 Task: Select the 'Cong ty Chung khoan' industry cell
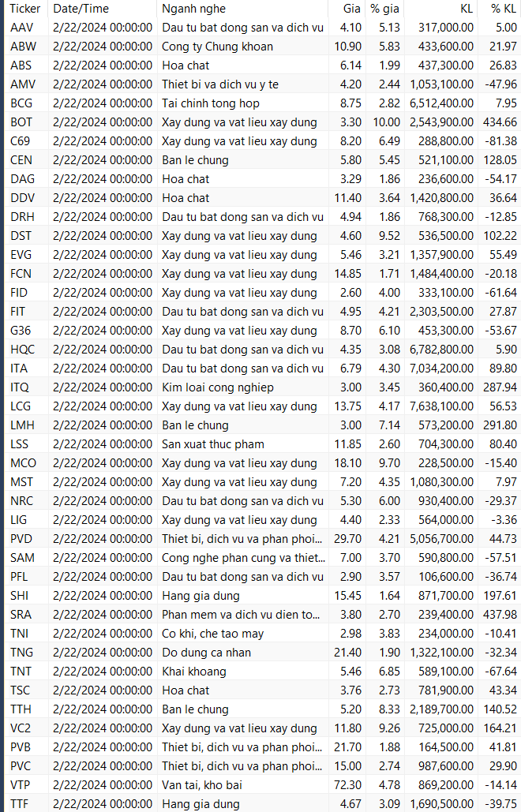pyautogui.click(x=217, y=47)
